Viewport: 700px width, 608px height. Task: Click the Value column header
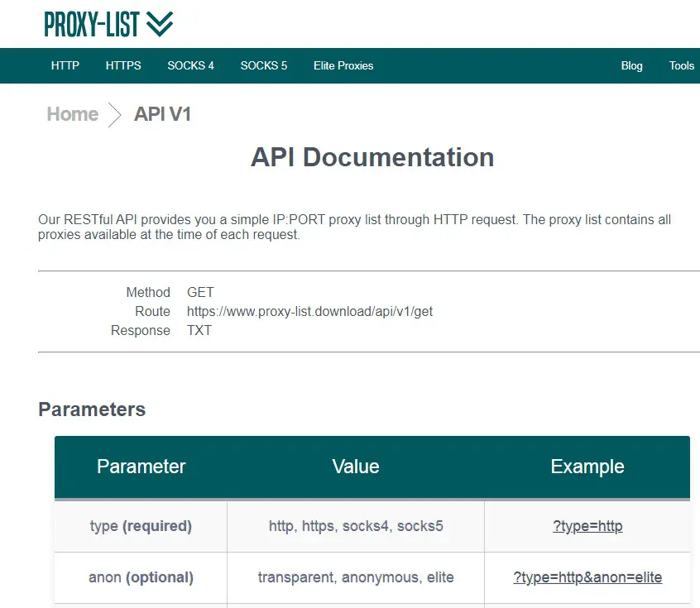356,467
